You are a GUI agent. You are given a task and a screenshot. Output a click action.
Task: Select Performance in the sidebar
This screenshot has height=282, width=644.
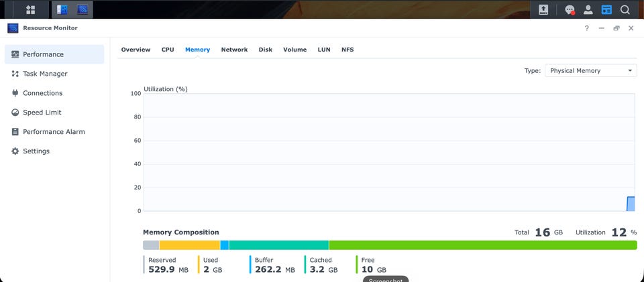[x=54, y=54]
